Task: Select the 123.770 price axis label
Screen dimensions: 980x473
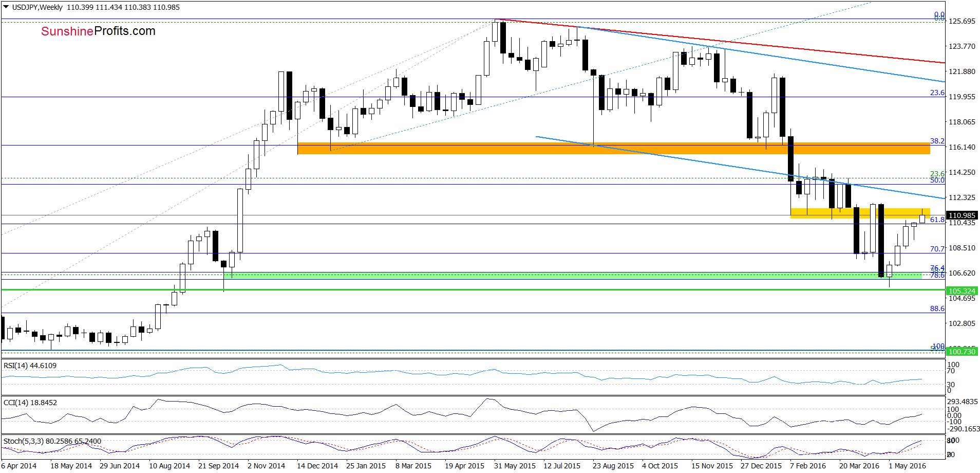Action: point(962,46)
